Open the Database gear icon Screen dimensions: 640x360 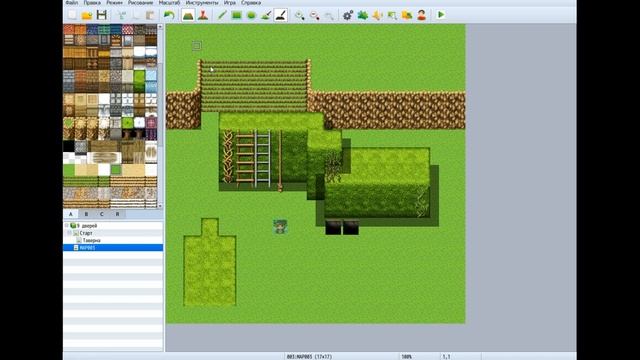(348, 15)
